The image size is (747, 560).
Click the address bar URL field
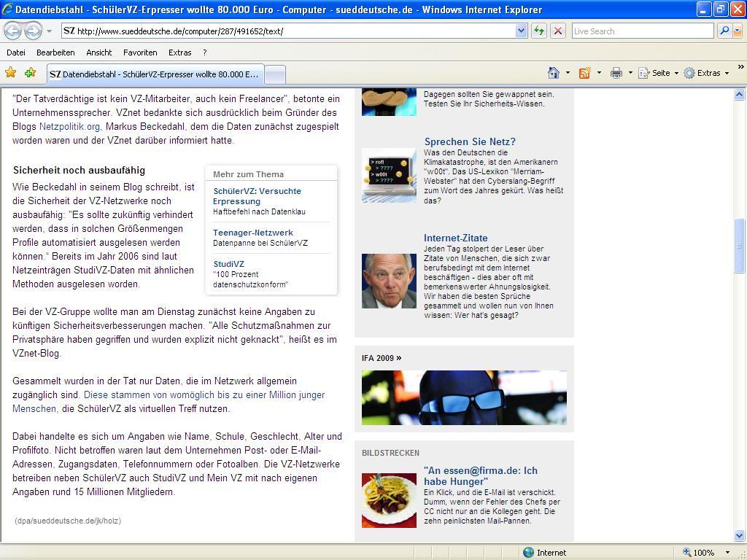[x=289, y=31]
